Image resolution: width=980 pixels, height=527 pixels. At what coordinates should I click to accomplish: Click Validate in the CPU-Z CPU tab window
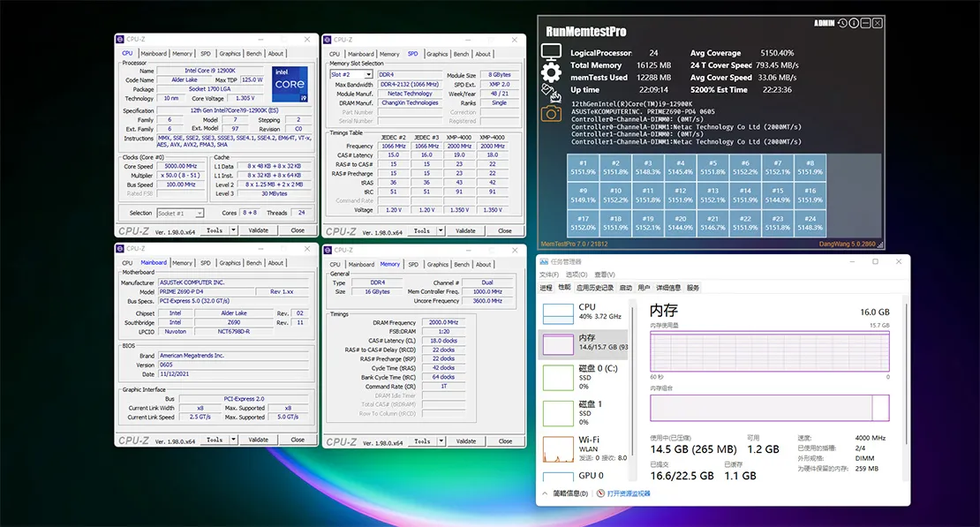tap(258, 230)
